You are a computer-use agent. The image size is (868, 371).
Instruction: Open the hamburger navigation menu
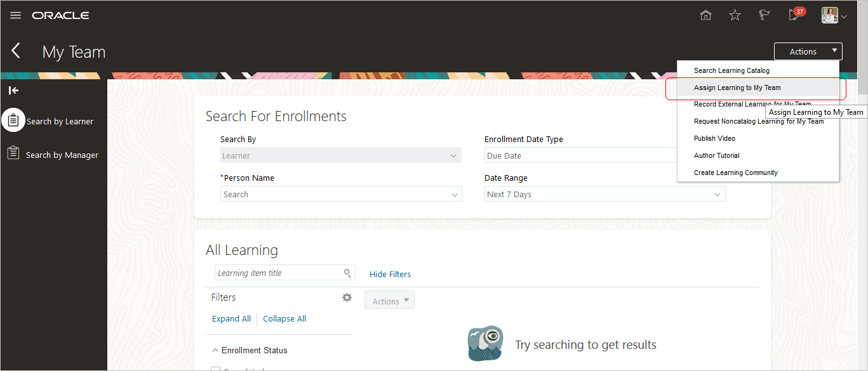16,15
